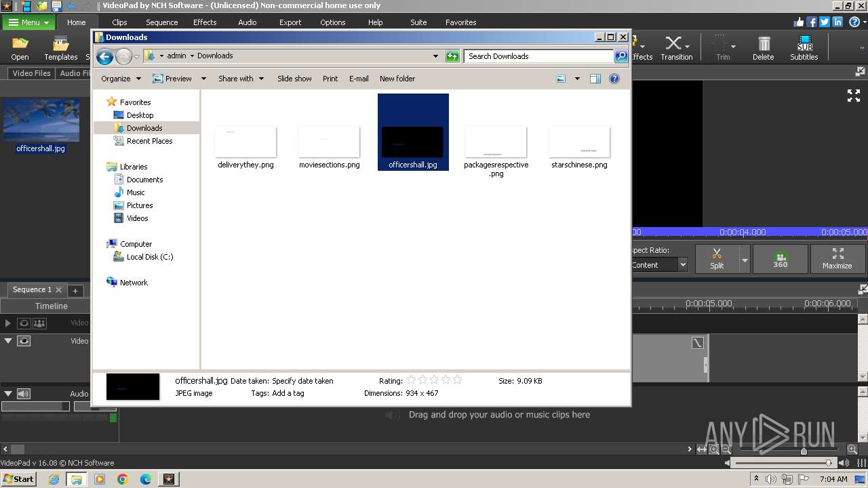Image resolution: width=868 pixels, height=488 pixels.
Task: Open the Subtitles tool
Action: coord(804,48)
